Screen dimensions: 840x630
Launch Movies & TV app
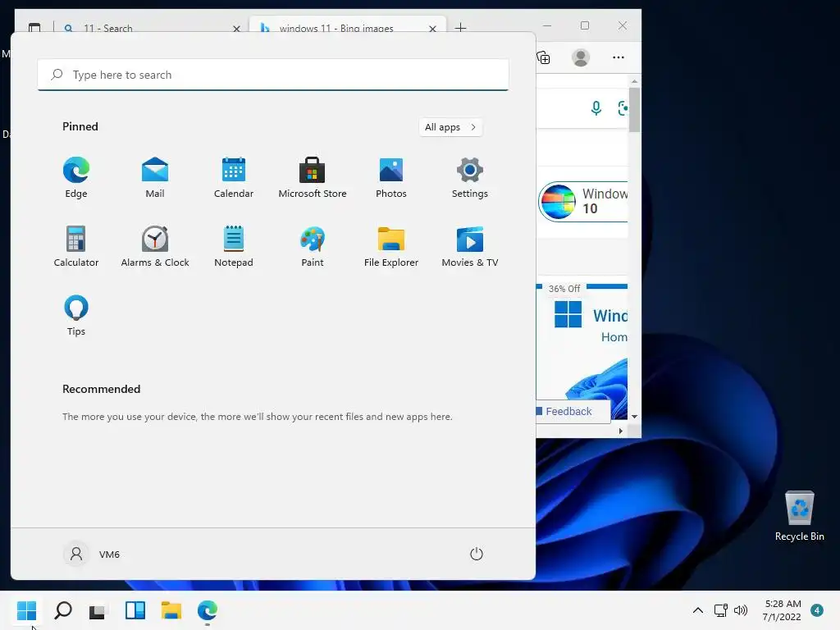coord(470,246)
